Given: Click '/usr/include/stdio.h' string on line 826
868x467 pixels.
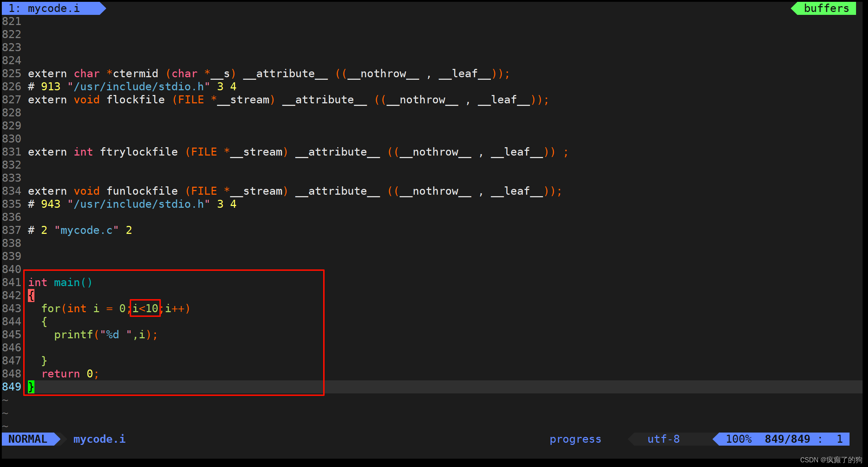Looking at the screenshot, I should [x=139, y=87].
